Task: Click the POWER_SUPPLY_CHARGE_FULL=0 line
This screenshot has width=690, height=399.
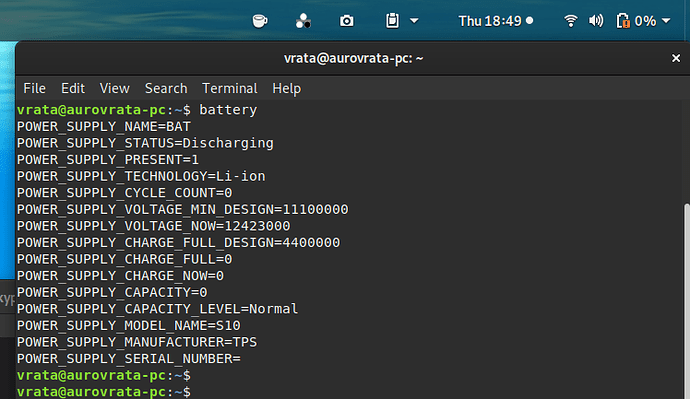Action: pos(125,259)
